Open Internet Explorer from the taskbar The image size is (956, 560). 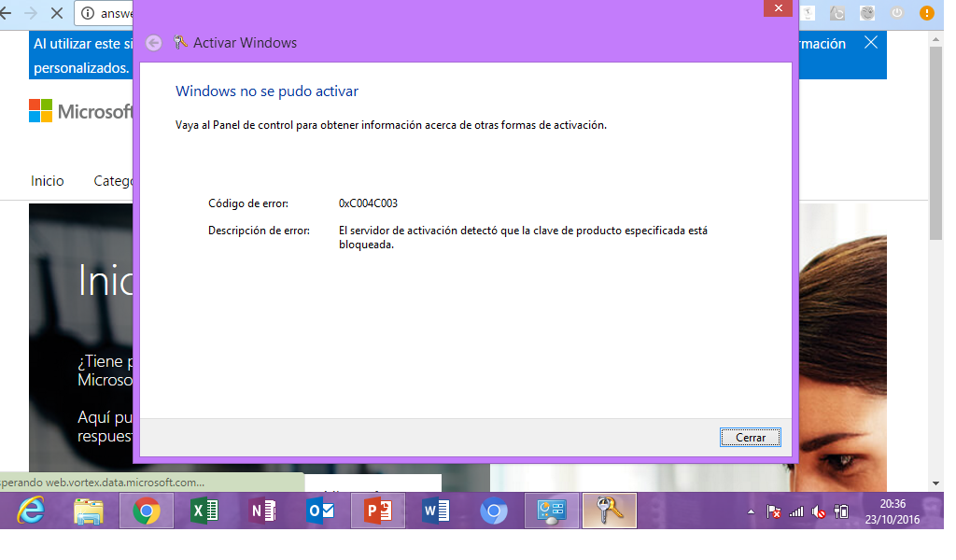point(31,511)
